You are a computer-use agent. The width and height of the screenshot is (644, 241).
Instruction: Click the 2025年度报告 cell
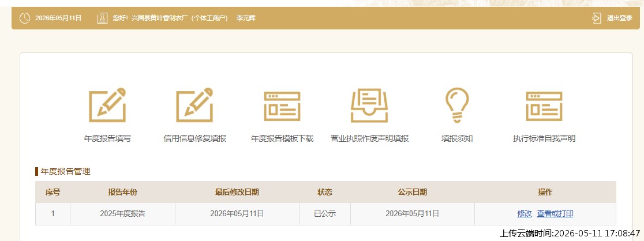coord(122,213)
